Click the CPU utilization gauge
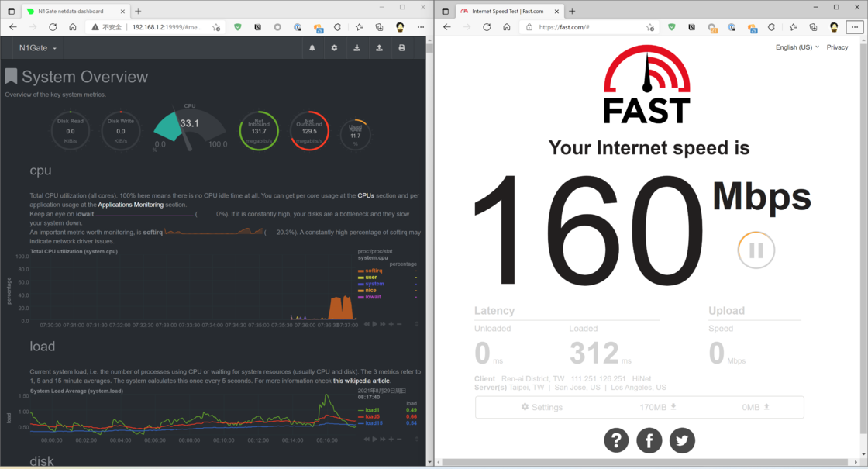Viewport: 868px width, 469px height. [x=189, y=129]
